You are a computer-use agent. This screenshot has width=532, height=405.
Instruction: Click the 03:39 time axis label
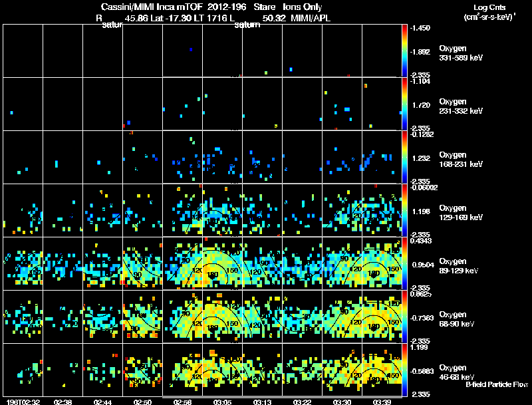point(382,402)
